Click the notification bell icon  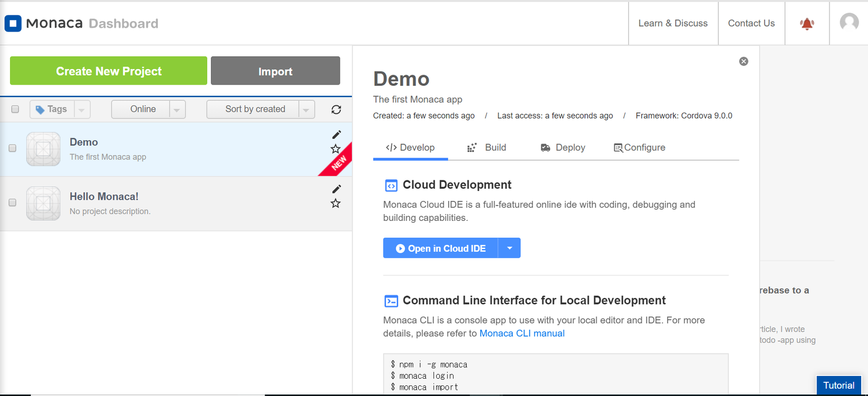tap(807, 24)
